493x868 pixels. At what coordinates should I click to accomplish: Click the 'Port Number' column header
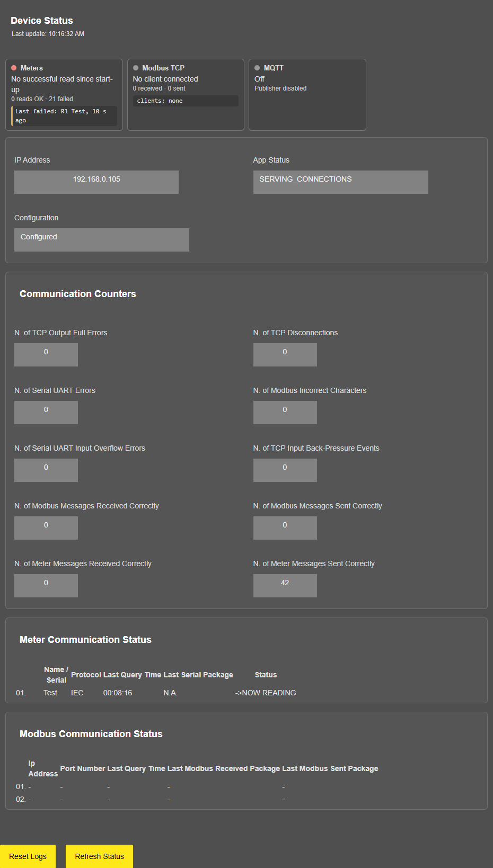(83, 768)
